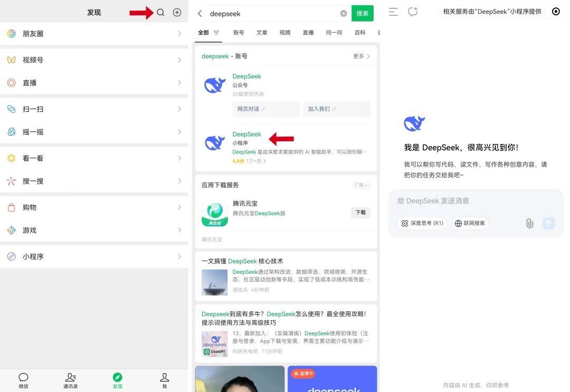570x392 pixels.
Task: Open Games (游戏) icon
Action: 12,231
